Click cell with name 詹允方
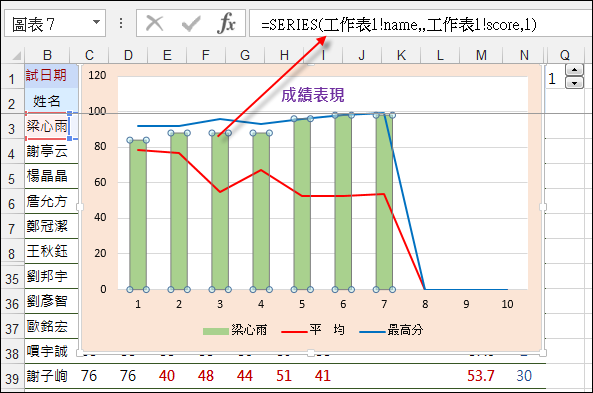The width and height of the screenshot is (593, 393). (51, 201)
